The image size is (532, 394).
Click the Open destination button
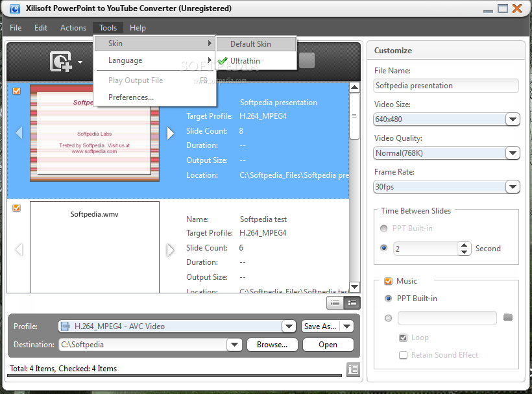point(328,345)
